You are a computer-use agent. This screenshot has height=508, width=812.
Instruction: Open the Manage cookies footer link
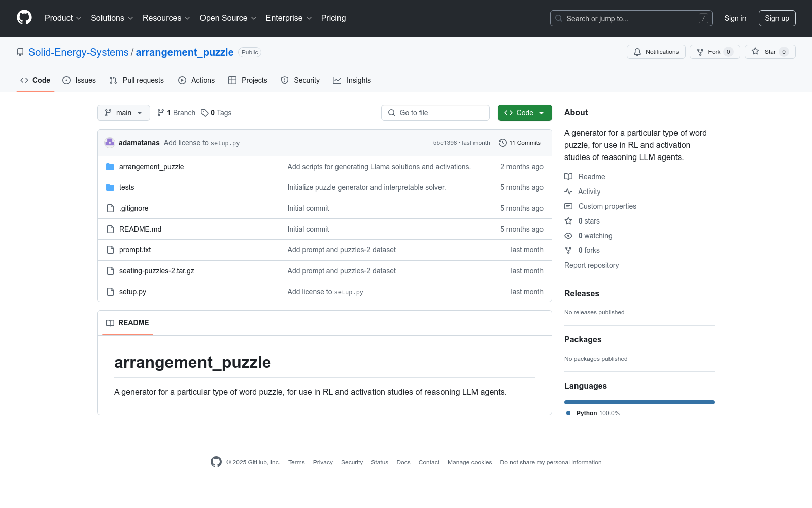tap(470, 462)
